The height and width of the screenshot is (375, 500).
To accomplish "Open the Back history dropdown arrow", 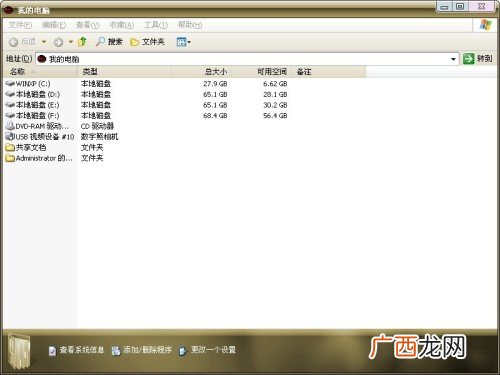I will 44,42.
